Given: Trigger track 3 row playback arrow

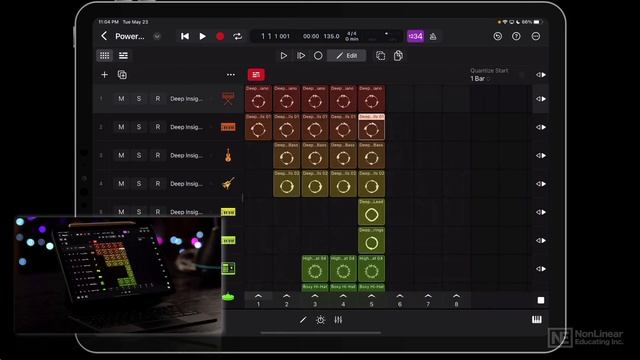Looking at the screenshot, I should tap(541, 156).
